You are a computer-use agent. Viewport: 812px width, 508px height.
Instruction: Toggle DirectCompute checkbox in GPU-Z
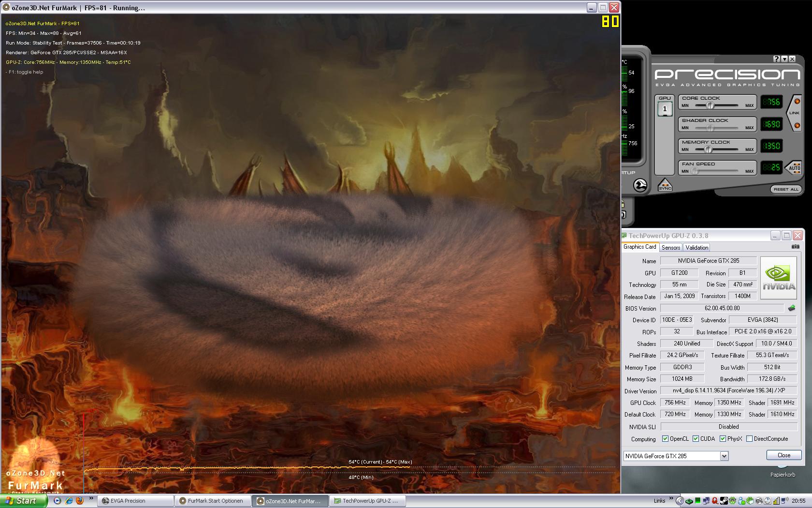[749, 439]
